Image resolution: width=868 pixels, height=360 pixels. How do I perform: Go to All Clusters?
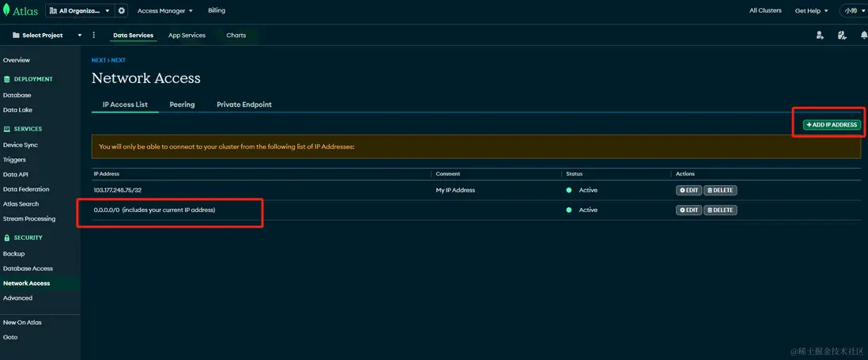click(765, 10)
